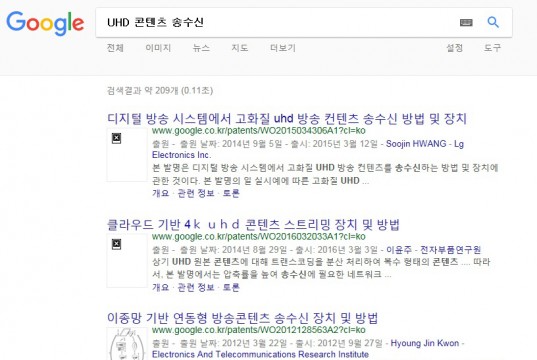Image resolution: width=537 pixels, height=360 pixels.
Task: Open 관련 정보 under the LG patent result
Action: pyautogui.click(x=196, y=193)
